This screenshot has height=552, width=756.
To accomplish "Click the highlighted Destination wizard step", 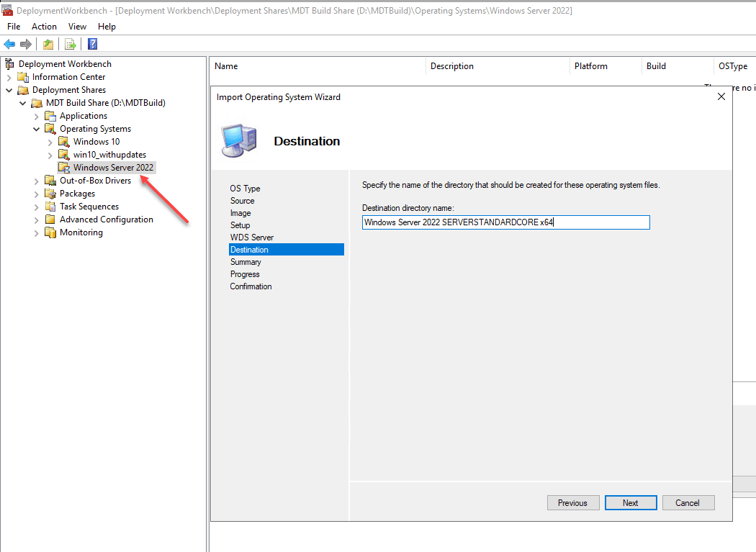I will (x=287, y=249).
